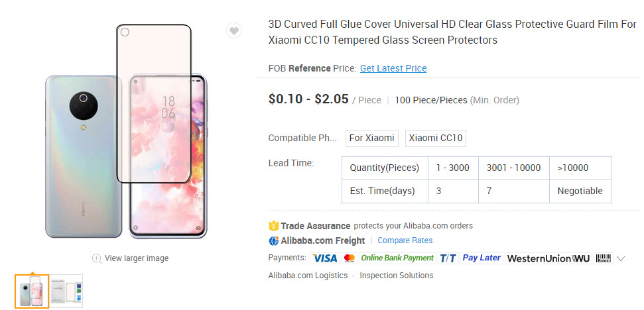644x310 pixels.
Task: Click the Trade Assurance shield icon
Action: [x=273, y=226]
